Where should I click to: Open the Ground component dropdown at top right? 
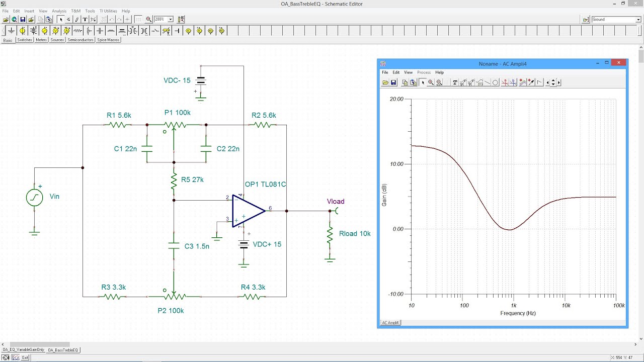(638, 20)
